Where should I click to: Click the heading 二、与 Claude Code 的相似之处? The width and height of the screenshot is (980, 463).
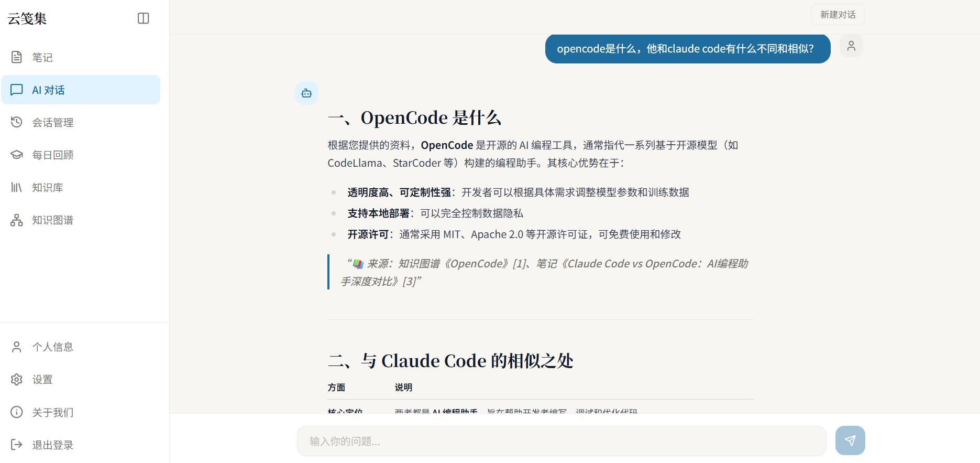click(450, 361)
